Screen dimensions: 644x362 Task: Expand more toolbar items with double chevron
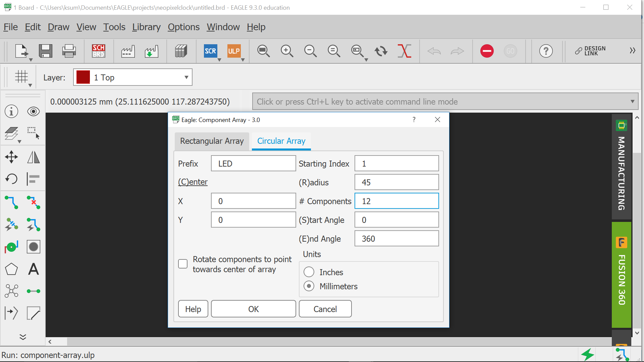tap(632, 51)
